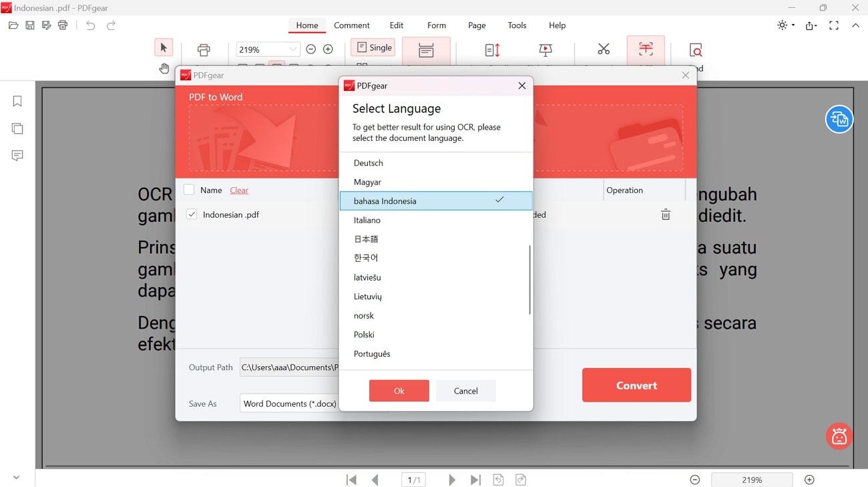Undo the last action
The image size is (868, 487).
pyautogui.click(x=91, y=25)
